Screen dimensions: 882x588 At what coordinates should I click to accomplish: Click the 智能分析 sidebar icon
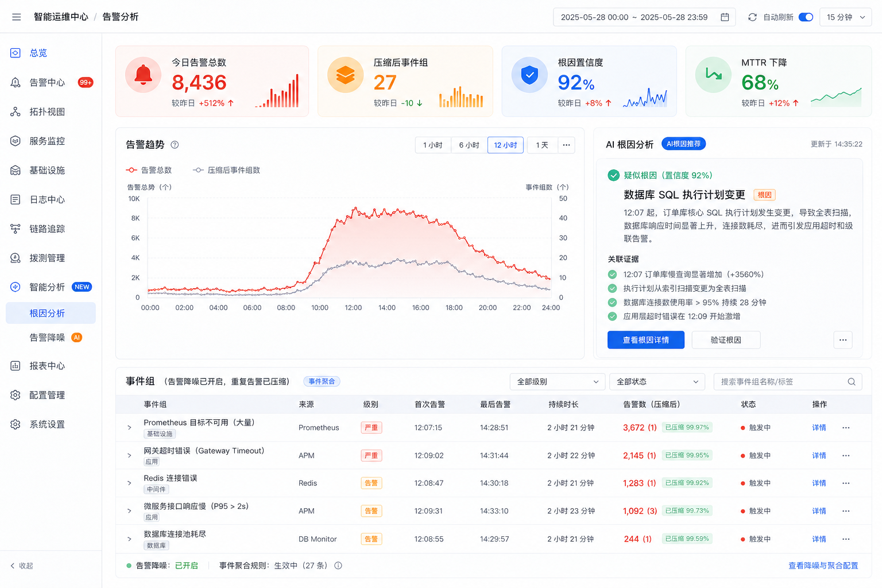(16, 287)
